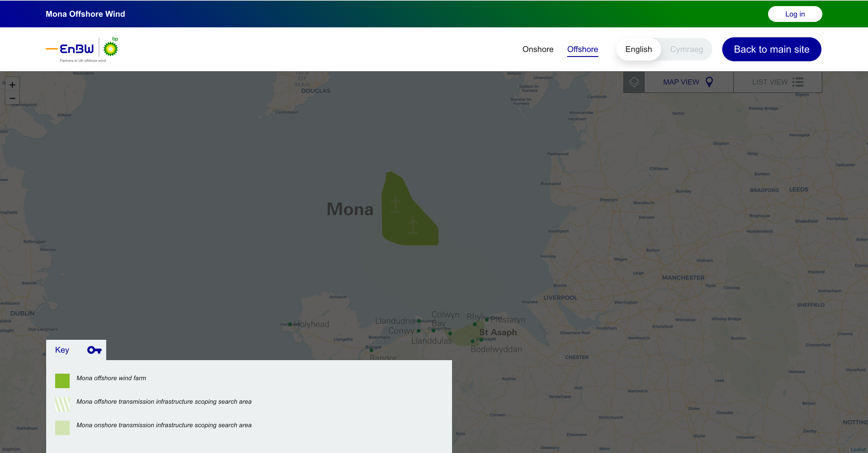Zoom out on the map
Screen dimensions: 868x453
(x=12, y=98)
